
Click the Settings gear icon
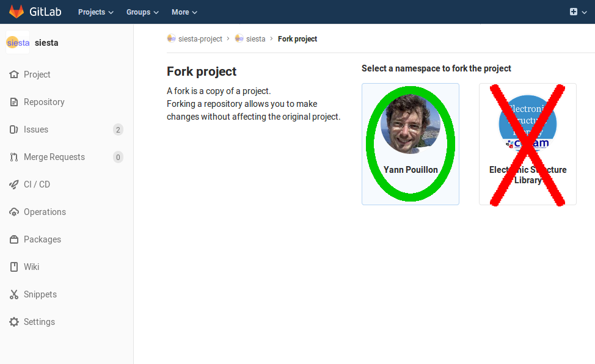pyautogui.click(x=14, y=322)
